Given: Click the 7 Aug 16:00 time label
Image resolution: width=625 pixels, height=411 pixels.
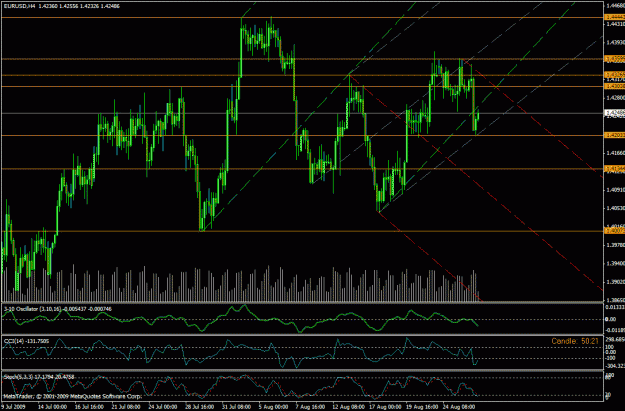Looking at the screenshot, I should pyautogui.click(x=311, y=407).
